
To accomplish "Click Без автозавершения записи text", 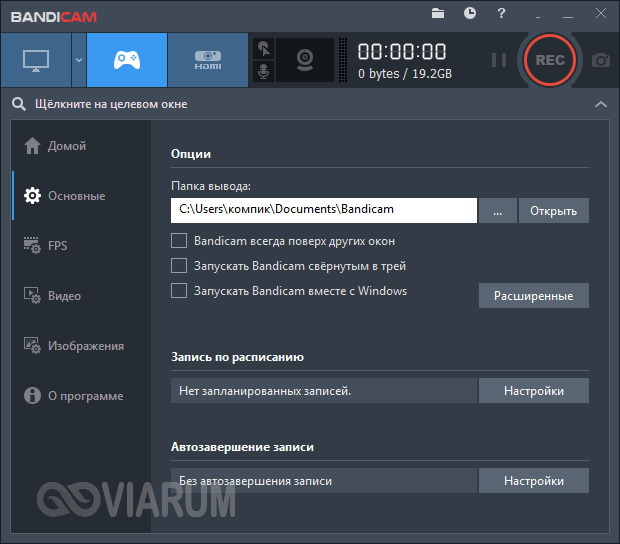I will click(x=255, y=481).
